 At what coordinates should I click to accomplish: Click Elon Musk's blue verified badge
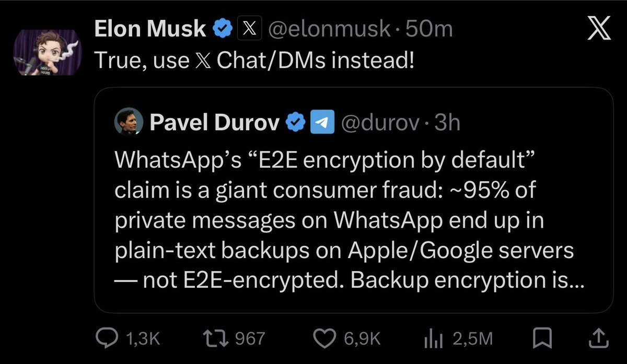[223, 29]
